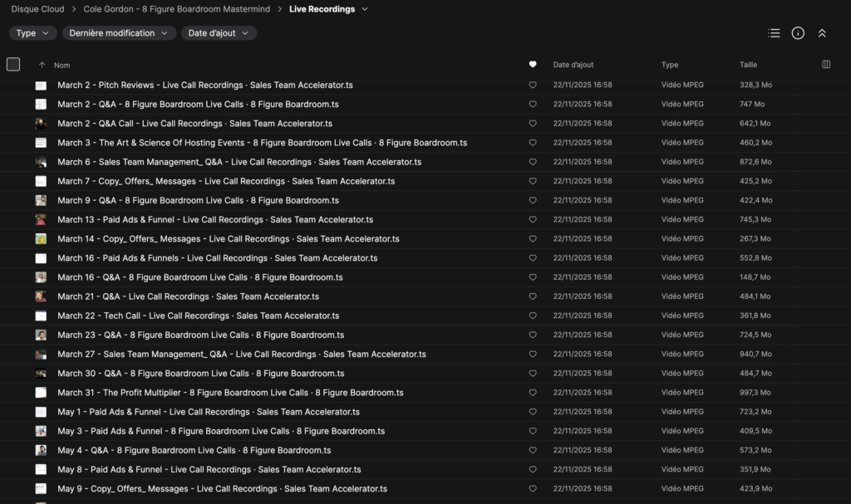The height and width of the screenshot is (504, 851).
Task: Select March 21 - Q&A Live Call Recordings file
Action: click(x=188, y=296)
